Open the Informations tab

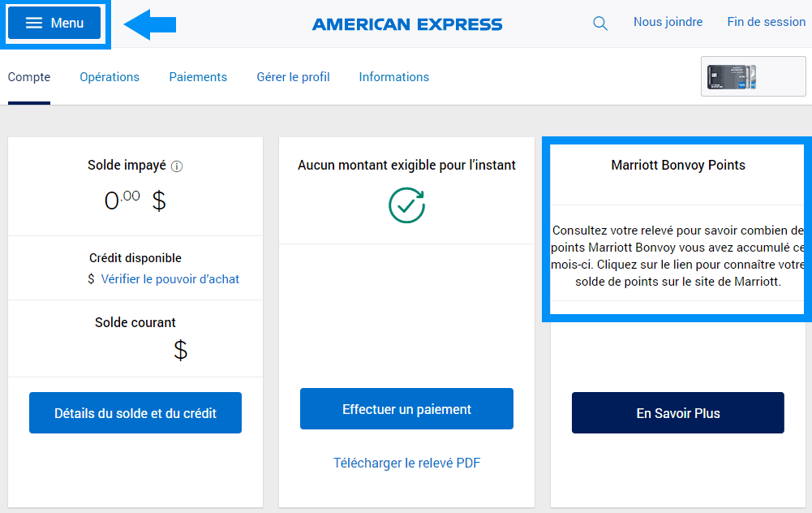tap(393, 76)
